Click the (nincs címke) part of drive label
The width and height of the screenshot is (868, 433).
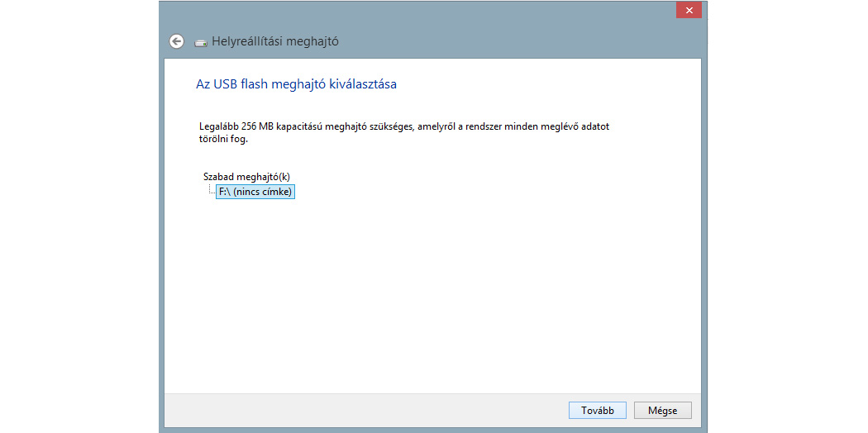click(x=264, y=192)
